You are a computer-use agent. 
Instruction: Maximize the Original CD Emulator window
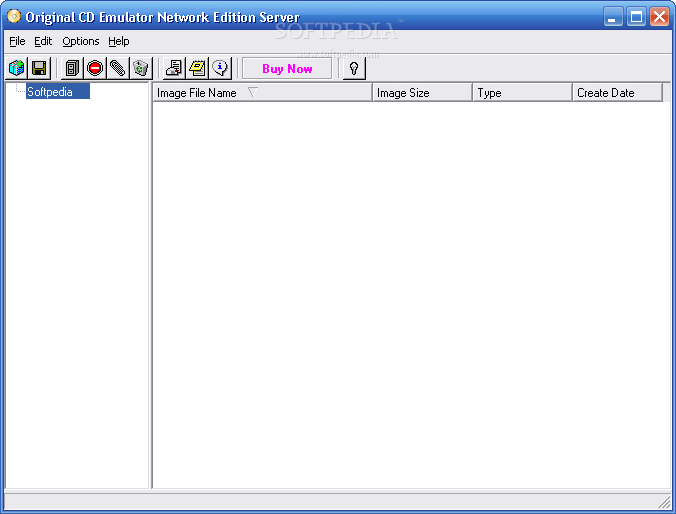(x=636, y=17)
